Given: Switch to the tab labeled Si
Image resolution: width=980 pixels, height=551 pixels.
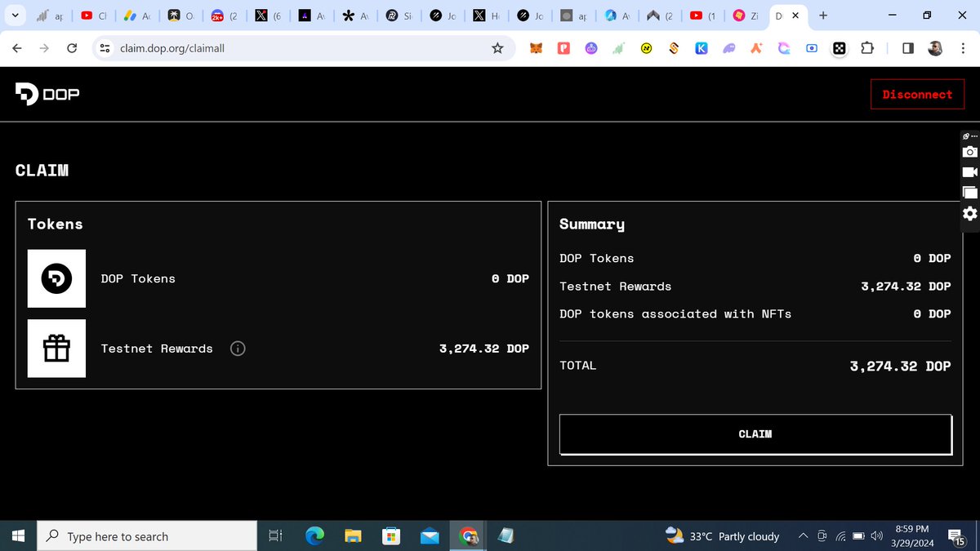Looking at the screenshot, I should coord(400,16).
